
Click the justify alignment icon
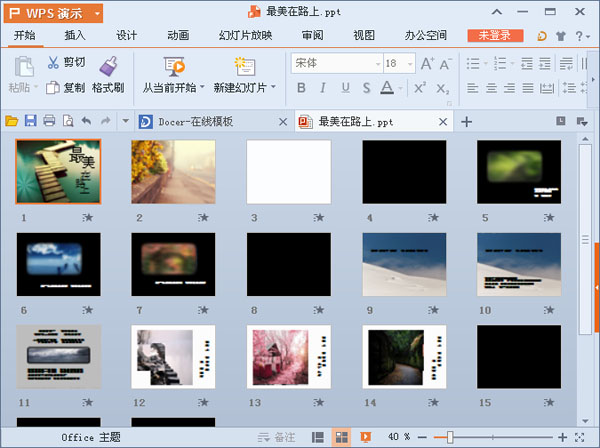(528, 88)
